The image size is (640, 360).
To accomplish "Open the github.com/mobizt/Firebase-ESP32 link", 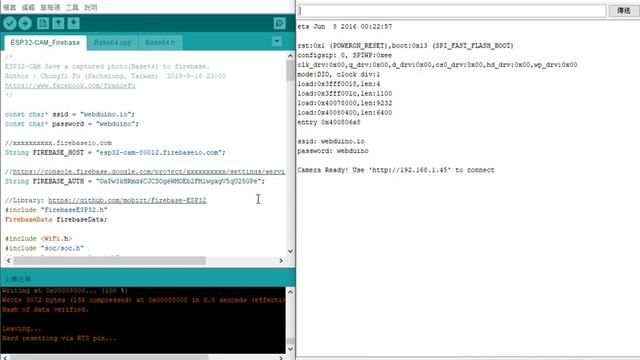I will 127,200.
